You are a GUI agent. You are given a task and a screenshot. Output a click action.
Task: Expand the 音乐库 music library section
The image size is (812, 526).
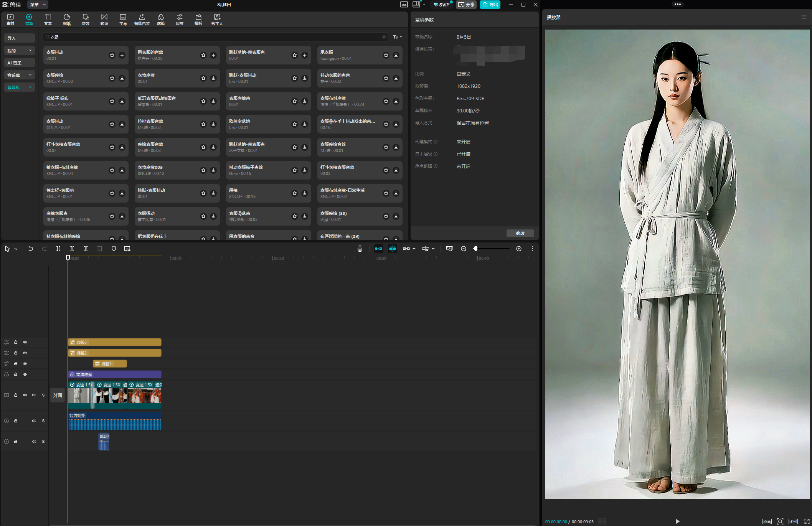(19, 75)
